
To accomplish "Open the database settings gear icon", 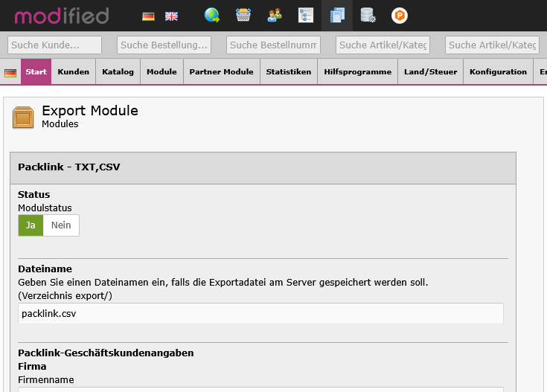I will pos(368,15).
